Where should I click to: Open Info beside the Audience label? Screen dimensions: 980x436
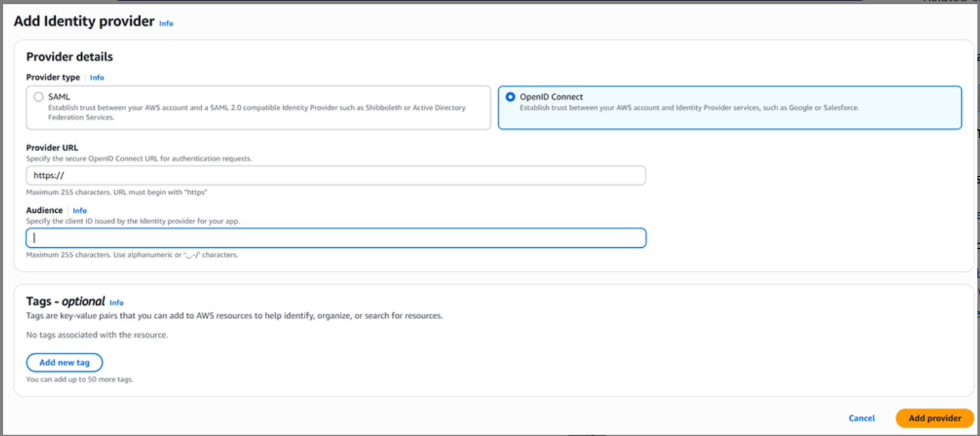[x=79, y=210]
